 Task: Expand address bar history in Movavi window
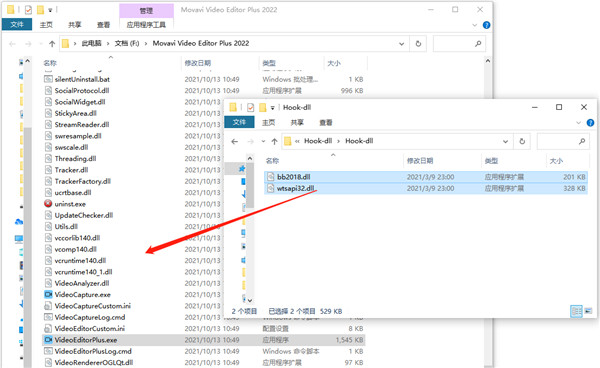click(401, 44)
